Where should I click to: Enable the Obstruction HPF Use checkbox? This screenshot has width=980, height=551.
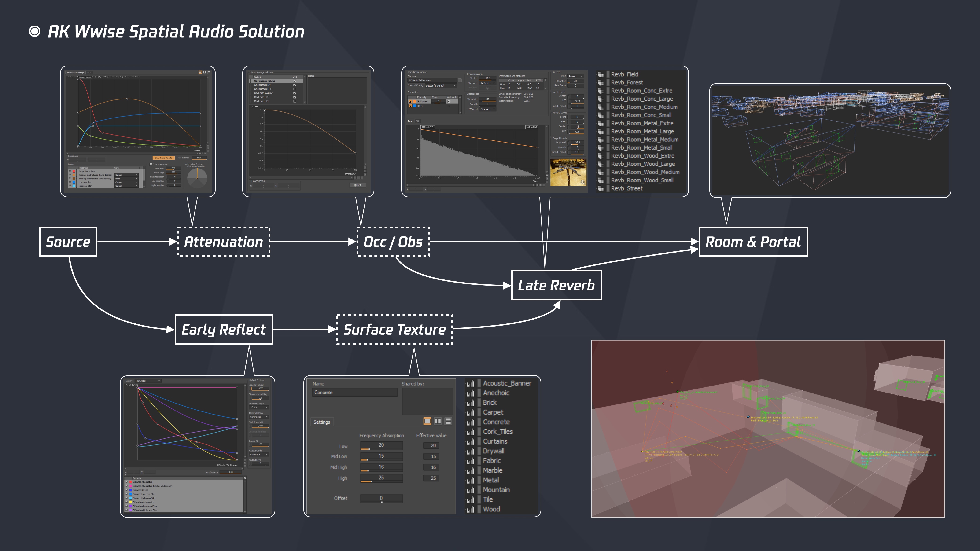[295, 89]
